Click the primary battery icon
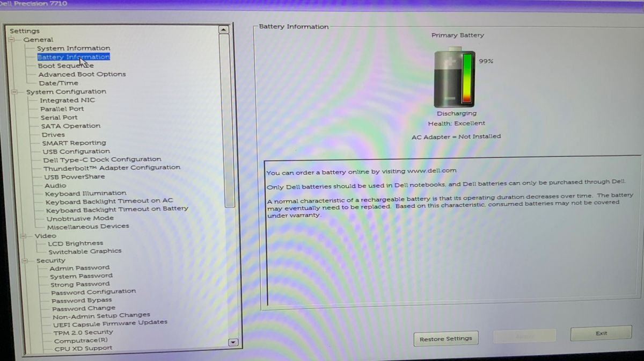The width and height of the screenshot is (644, 361). point(455,76)
